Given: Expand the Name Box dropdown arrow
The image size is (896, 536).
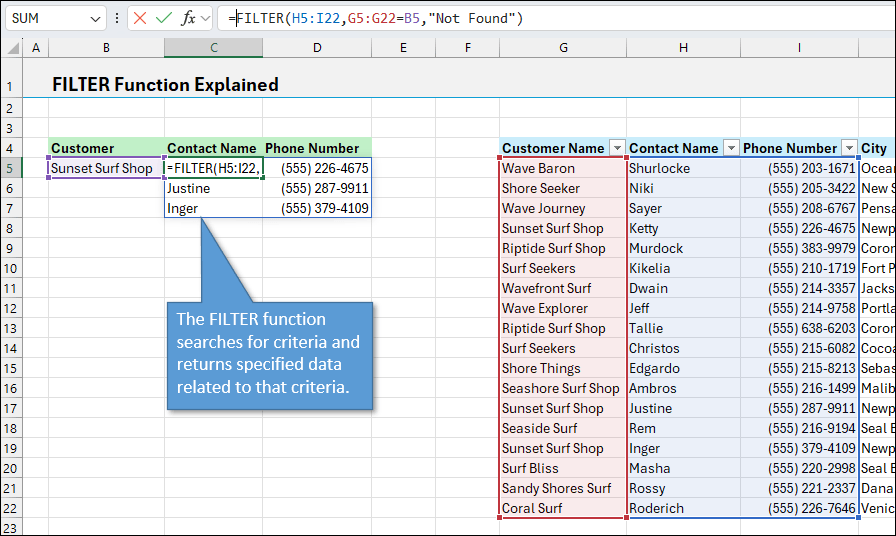Looking at the screenshot, I should click(95, 18).
